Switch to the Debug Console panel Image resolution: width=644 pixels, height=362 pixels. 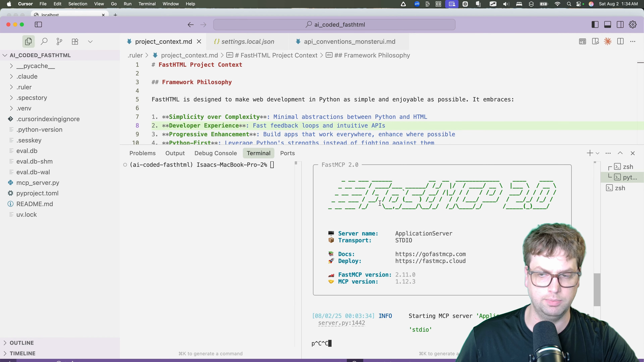tap(216, 153)
